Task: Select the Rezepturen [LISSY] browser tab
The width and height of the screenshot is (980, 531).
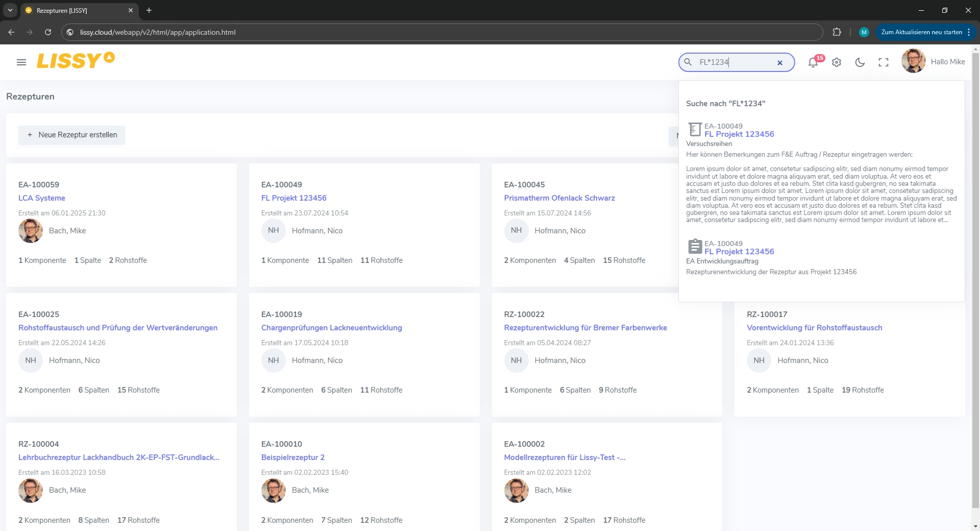Action: tap(79, 10)
